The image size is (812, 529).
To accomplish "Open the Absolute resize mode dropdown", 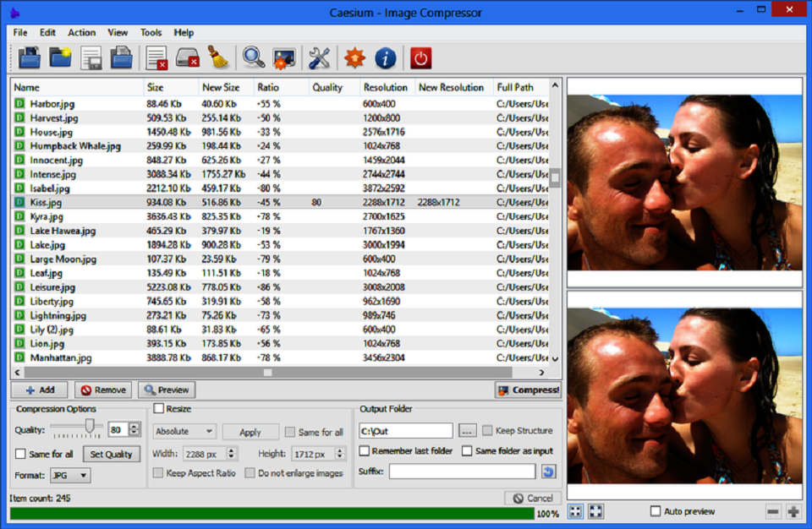I will (184, 431).
